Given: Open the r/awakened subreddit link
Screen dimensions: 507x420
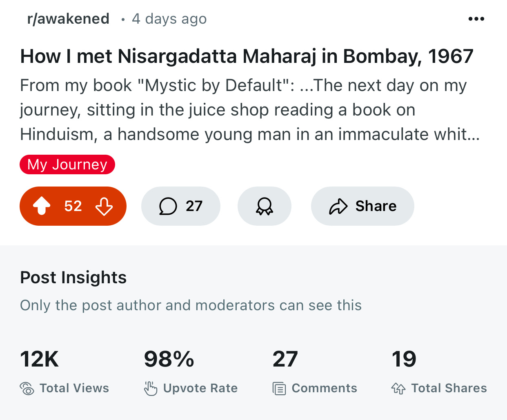Looking at the screenshot, I should pos(68,19).
